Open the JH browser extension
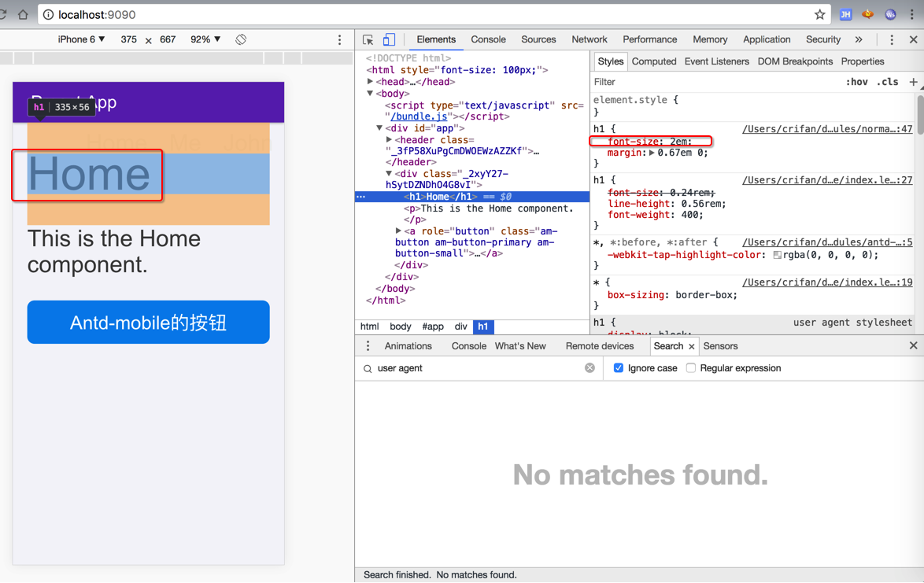Screen dimensions: 924x583 point(845,15)
